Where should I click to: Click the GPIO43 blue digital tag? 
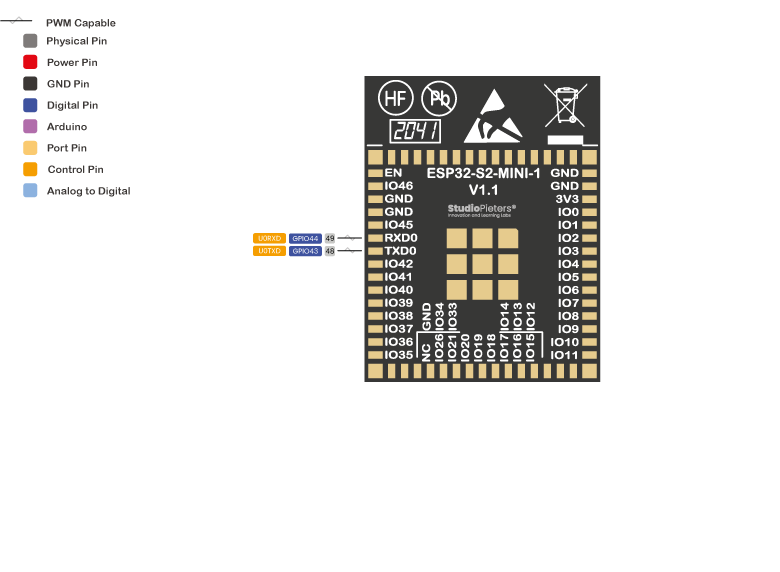(x=305, y=251)
